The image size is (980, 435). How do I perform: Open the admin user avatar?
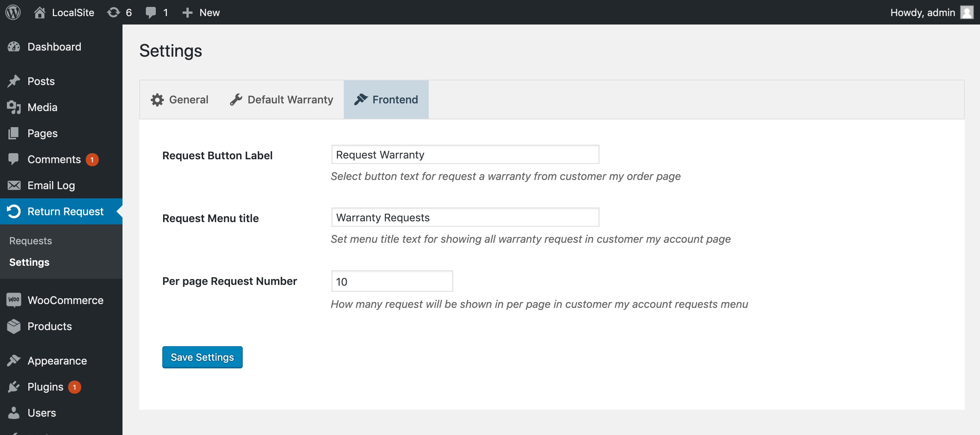point(967,12)
